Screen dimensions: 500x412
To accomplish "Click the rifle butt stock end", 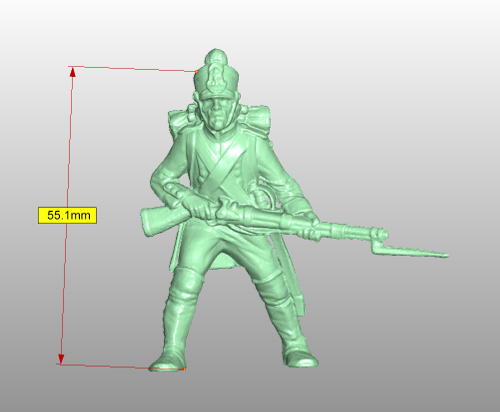I will (x=148, y=222).
